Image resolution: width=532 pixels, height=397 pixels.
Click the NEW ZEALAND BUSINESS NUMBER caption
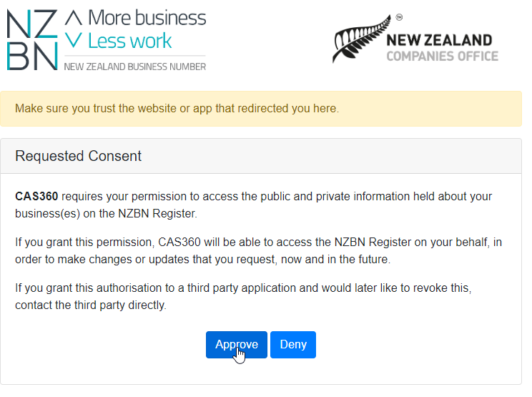(135, 67)
